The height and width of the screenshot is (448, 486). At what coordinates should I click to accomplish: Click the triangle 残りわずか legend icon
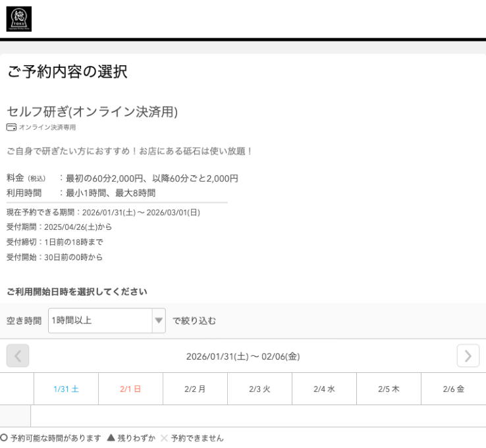pos(111,437)
